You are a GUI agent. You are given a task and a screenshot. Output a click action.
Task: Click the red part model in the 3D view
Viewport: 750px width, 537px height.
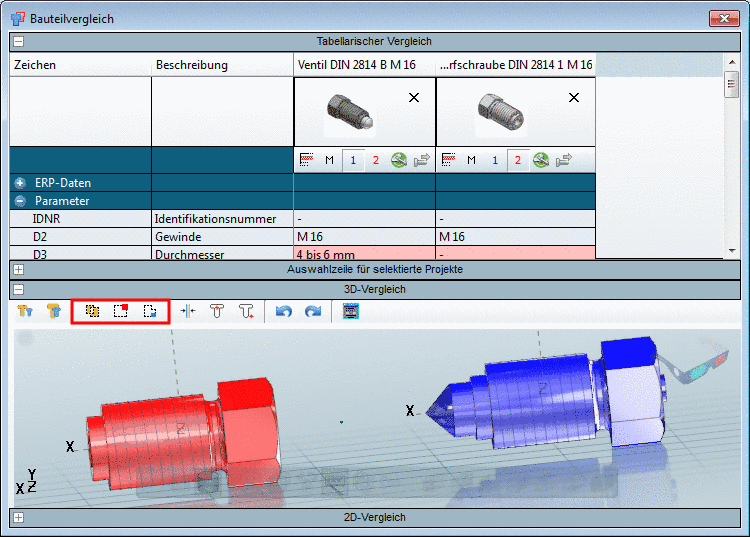(x=184, y=433)
